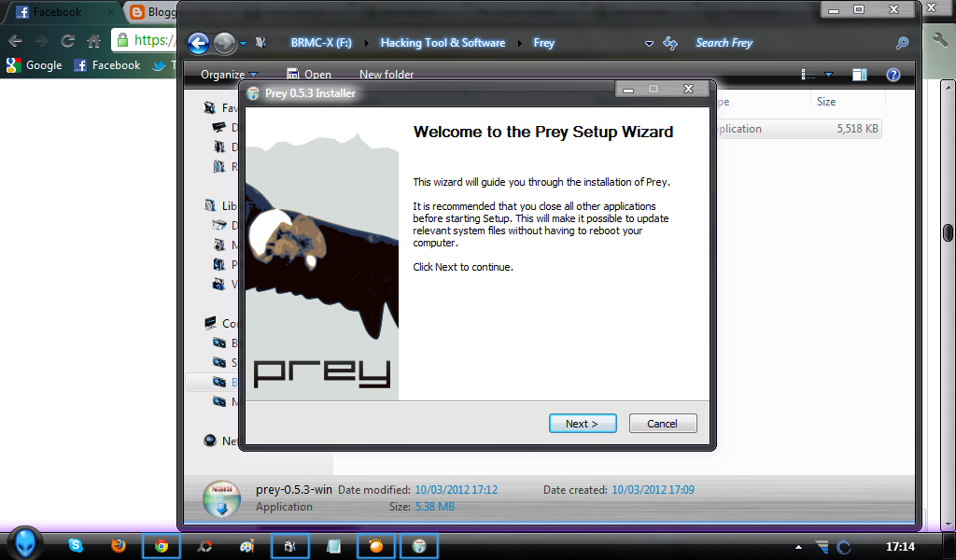The width and height of the screenshot is (956, 560).
Task: Click Open in the Explorer toolbar
Action: 309,75
